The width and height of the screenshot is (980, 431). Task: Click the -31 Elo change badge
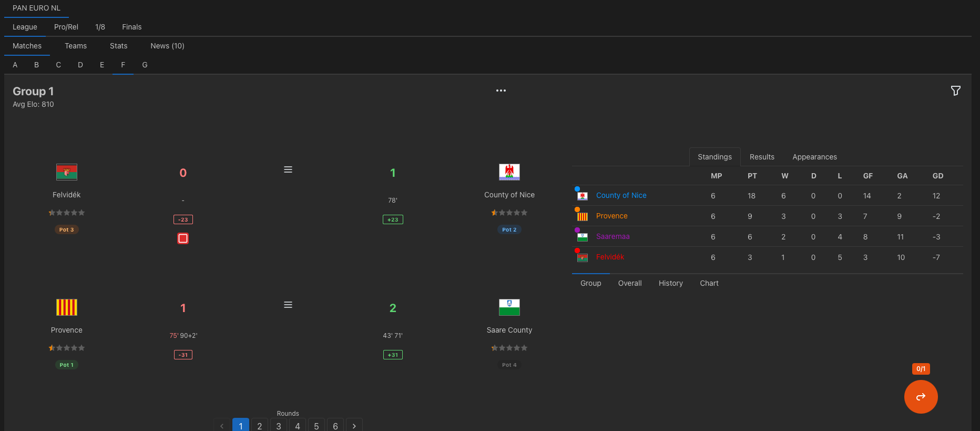coord(183,355)
